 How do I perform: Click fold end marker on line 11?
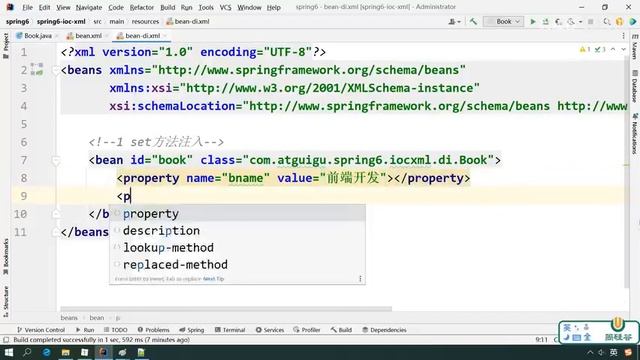tap(56, 232)
